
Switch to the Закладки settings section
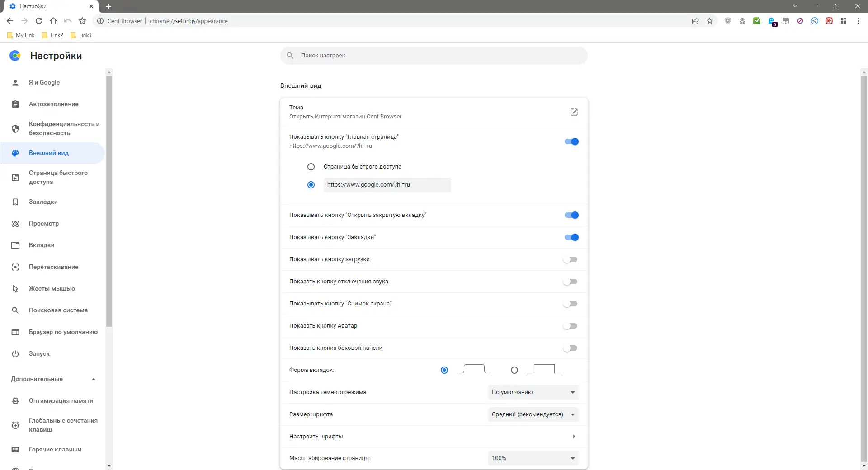click(43, 202)
